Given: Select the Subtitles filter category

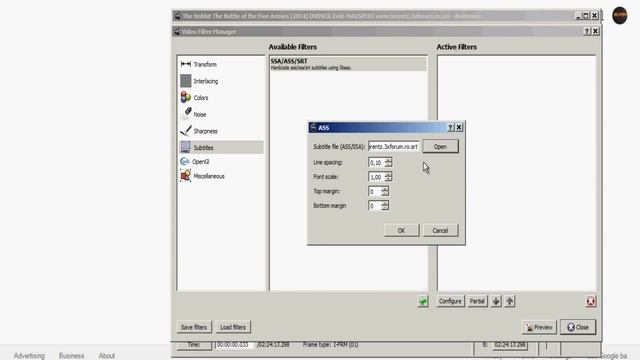Looking at the screenshot, I should tap(221, 147).
